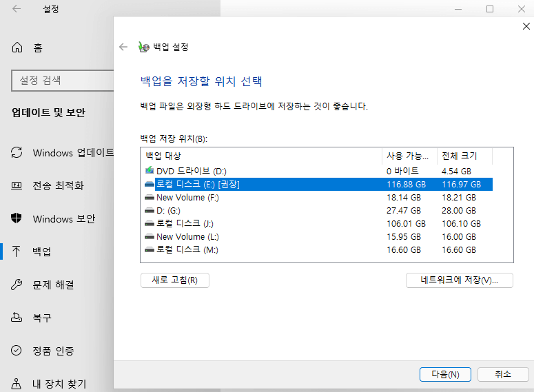Click the 복구 icon in sidebar
Viewport: 534px width, 392px height.
coord(17,318)
